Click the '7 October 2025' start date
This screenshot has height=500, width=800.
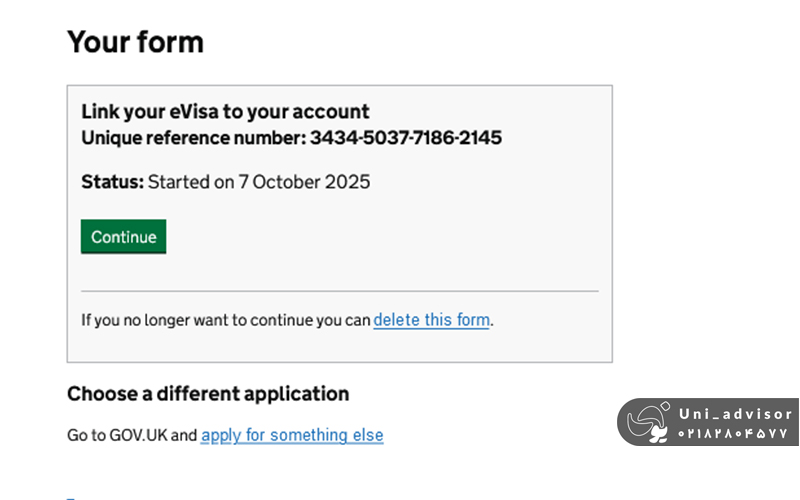[x=304, y=182]
